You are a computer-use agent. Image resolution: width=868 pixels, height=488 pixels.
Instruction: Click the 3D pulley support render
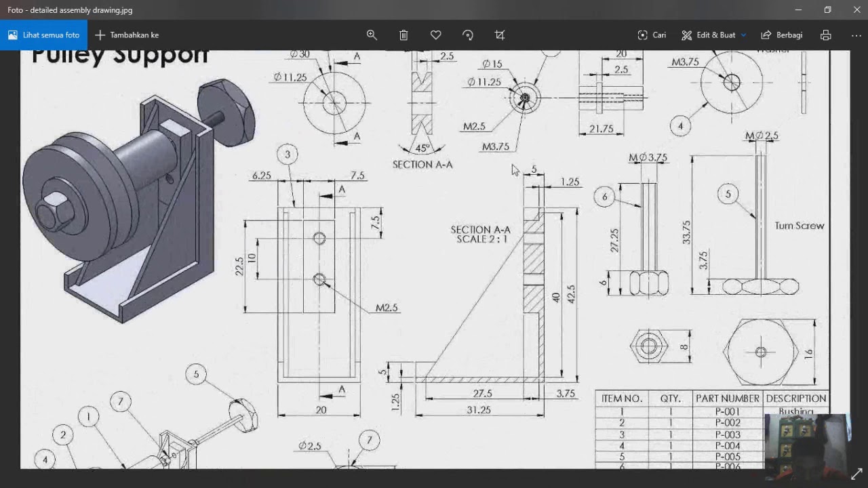point(139,200)
